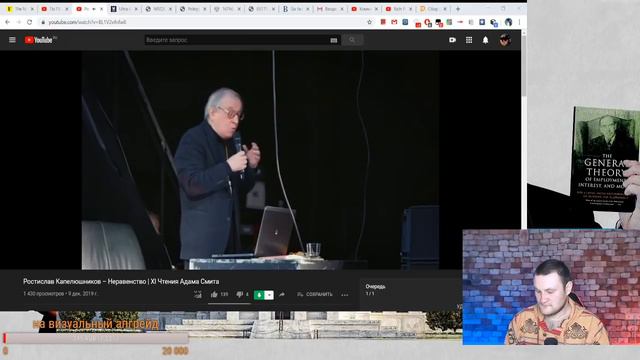Switch to the shield-favicon tab
The height and width of the screenshot is (360, 640).
(227, 9)
